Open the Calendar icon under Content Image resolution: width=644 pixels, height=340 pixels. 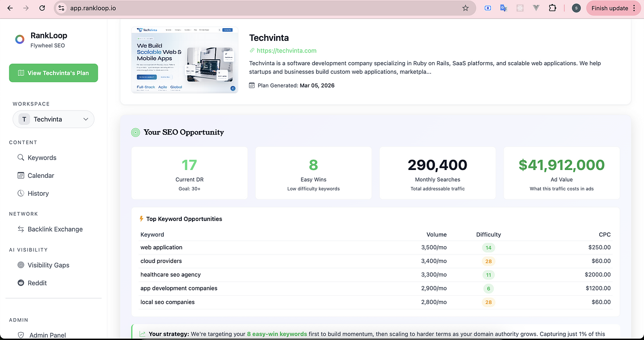(x=20, y=175)
